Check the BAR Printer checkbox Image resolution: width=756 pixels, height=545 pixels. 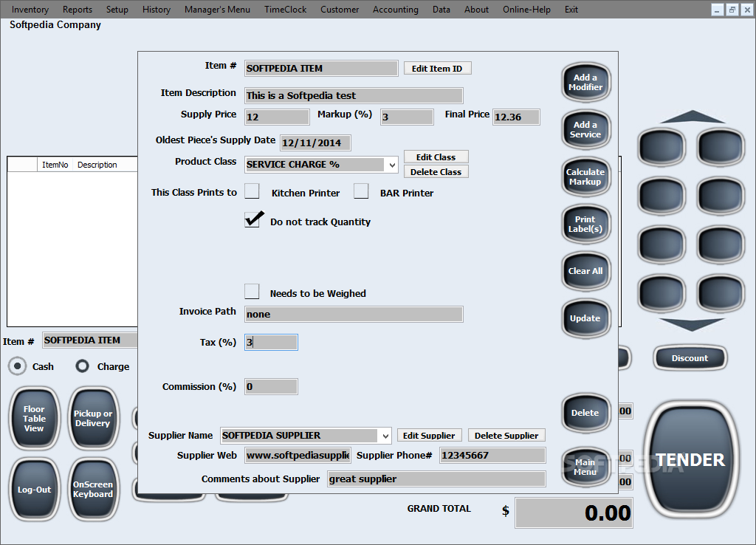click(x=361, y=191)
